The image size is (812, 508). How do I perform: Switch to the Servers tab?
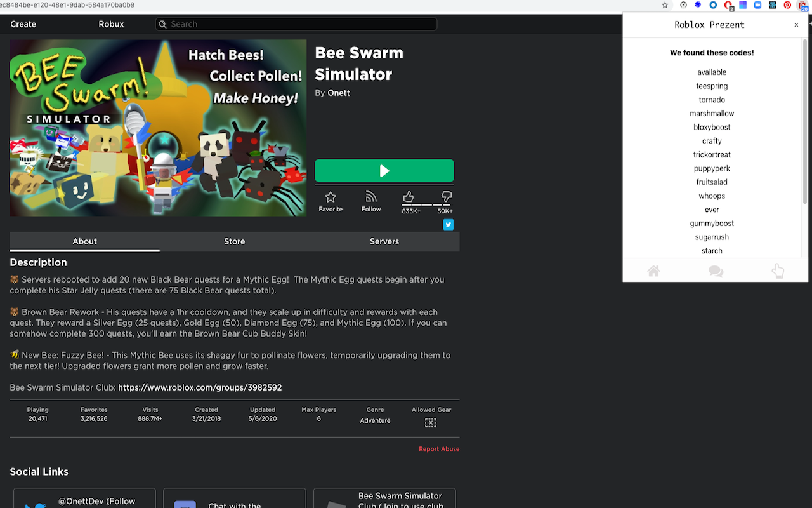(384, 241)
